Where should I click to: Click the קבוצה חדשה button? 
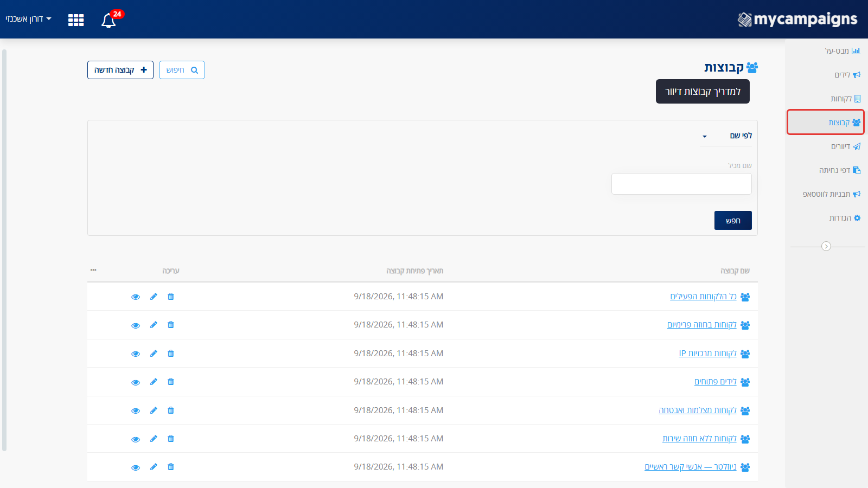click(x=120, y=70)
